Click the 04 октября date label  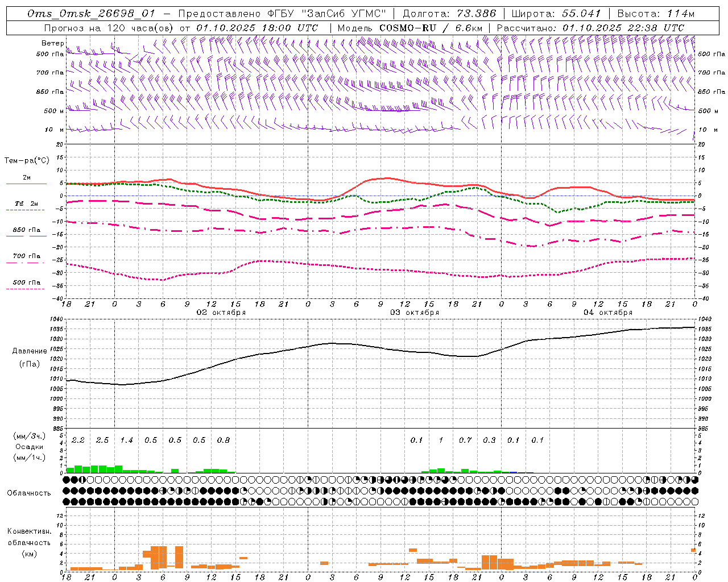[607, 312]
